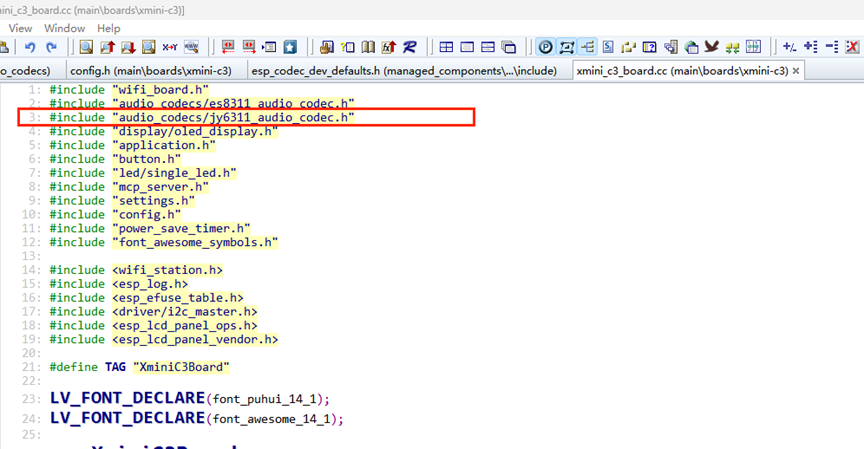This screenshot has height=449, width=864.
Task: Click <esp_efuse_table.h> include text
Action: pyautogui.click(x=178, y=297)
